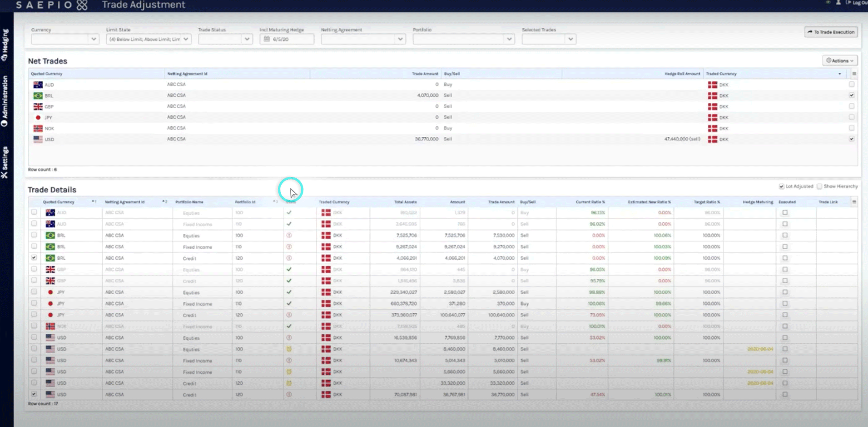Click the 47,440,000 (sell) hedge roll cell
Image resolution: width=868 pixels, height=427 pixels.
pos(682,139)
